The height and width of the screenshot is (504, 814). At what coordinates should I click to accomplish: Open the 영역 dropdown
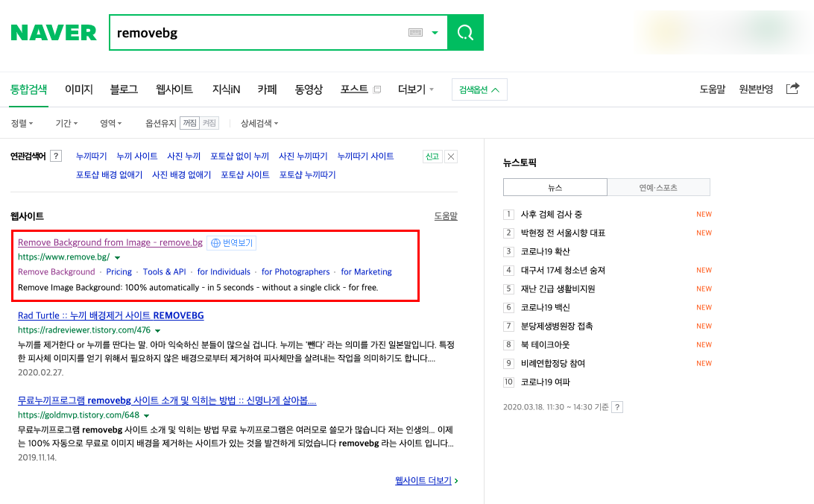110,123
